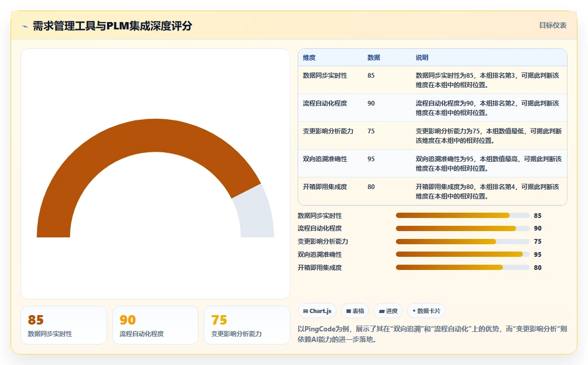Click the 85 数据同步实时性 stat card
This screenshot has height=365, width=588.
coord(64,325)
